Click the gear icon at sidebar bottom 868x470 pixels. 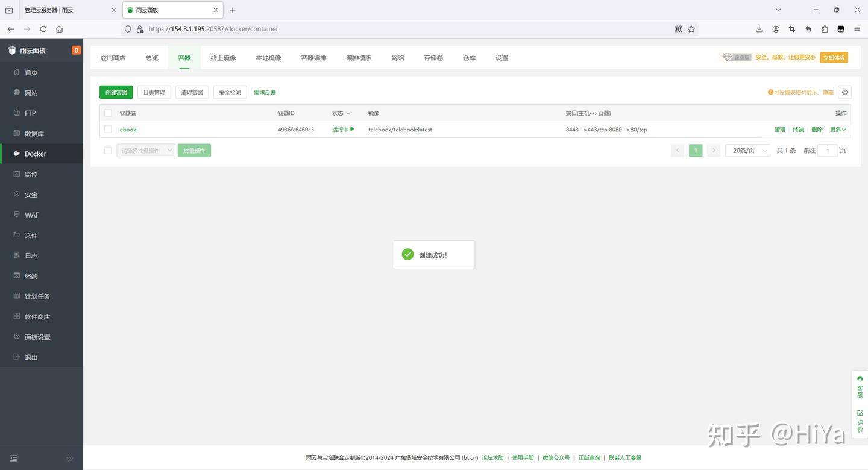(x=69, y=459)
